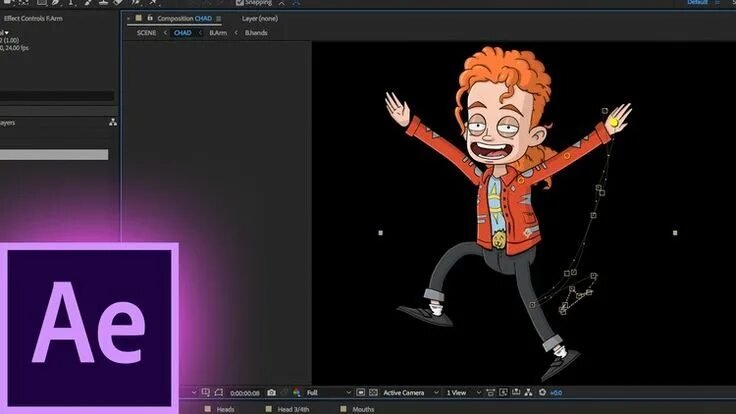Toggle Pixel Aspect Ratio Correction icon
Screen dimensions: 736x414
click(491, 392)
